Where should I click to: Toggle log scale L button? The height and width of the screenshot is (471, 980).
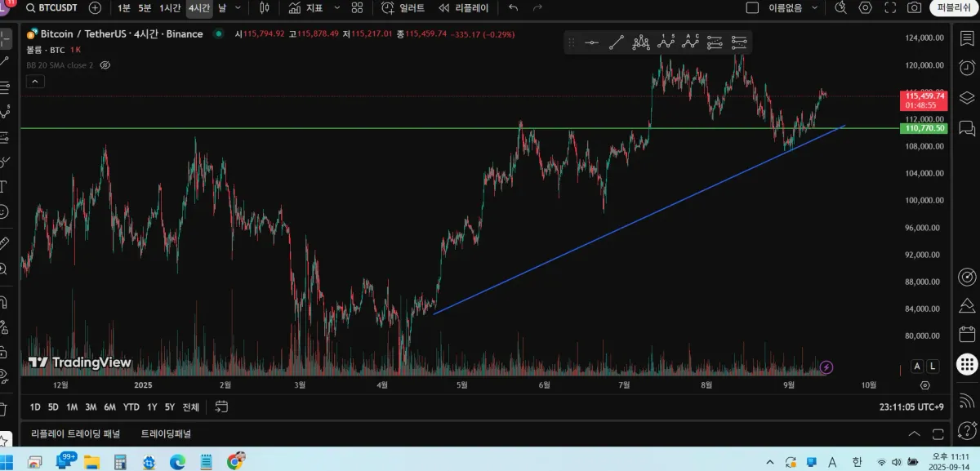[x=933, y=367]
